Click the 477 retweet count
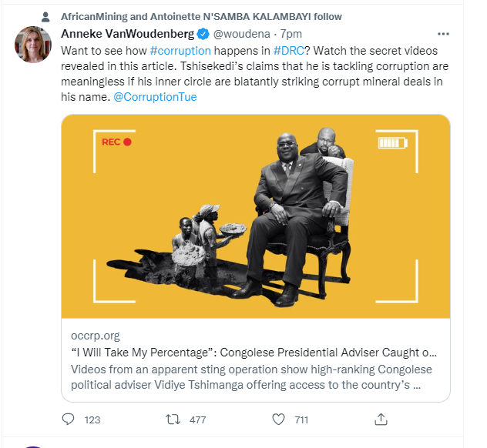 pos(197,420)
